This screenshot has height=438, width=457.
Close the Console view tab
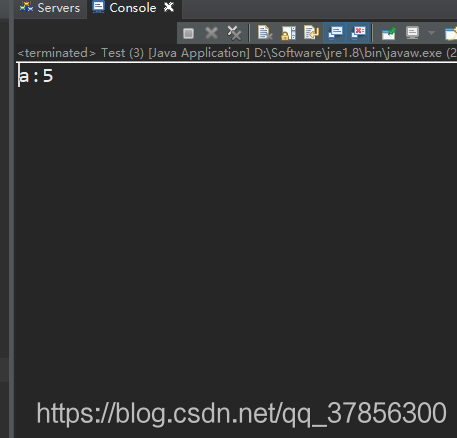[x=169, y=7]
